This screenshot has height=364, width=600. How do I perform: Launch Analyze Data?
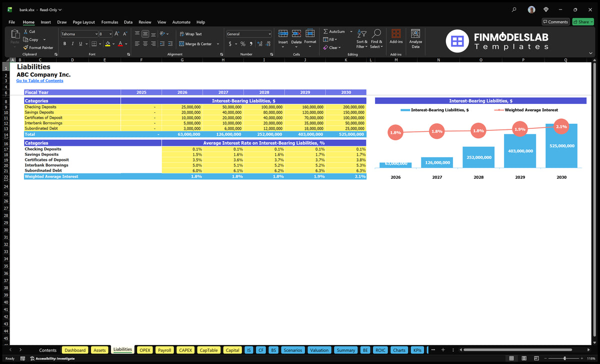415,38
